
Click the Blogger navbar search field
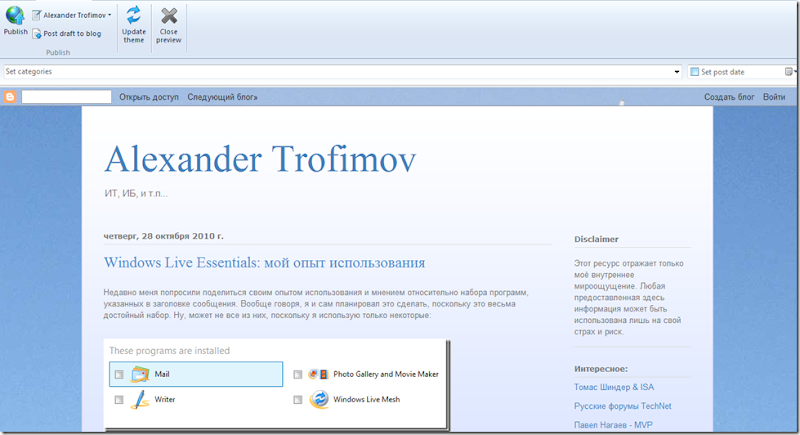pos(66,96)
